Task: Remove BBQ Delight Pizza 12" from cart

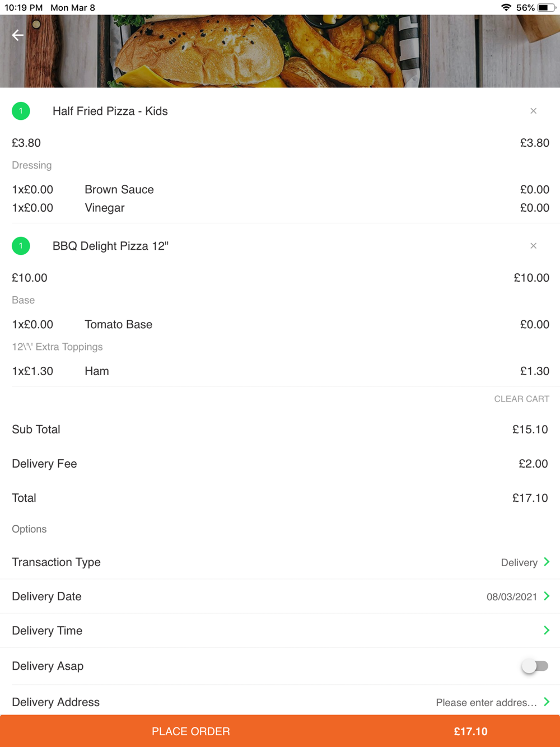Action: point(533,246)
